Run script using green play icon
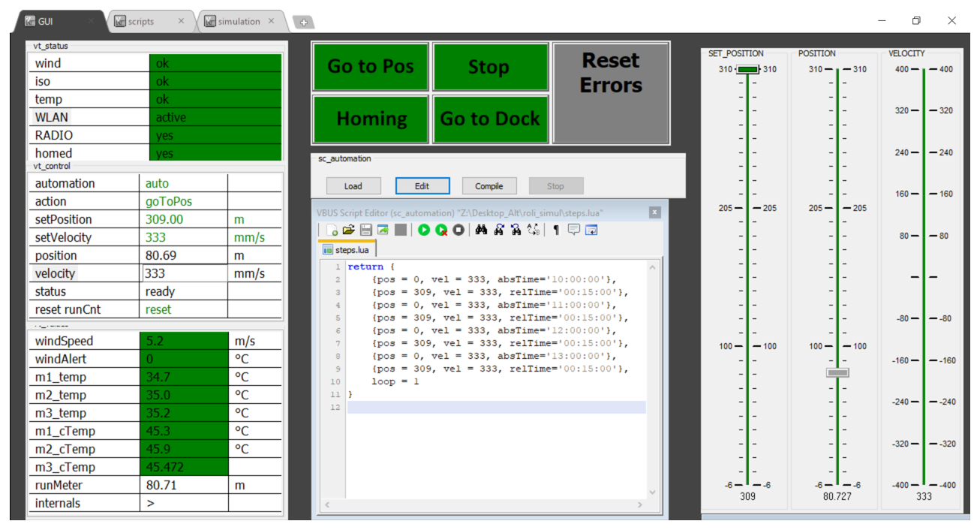The width and height of the screenshot is (980, 530). coord(424,230)
